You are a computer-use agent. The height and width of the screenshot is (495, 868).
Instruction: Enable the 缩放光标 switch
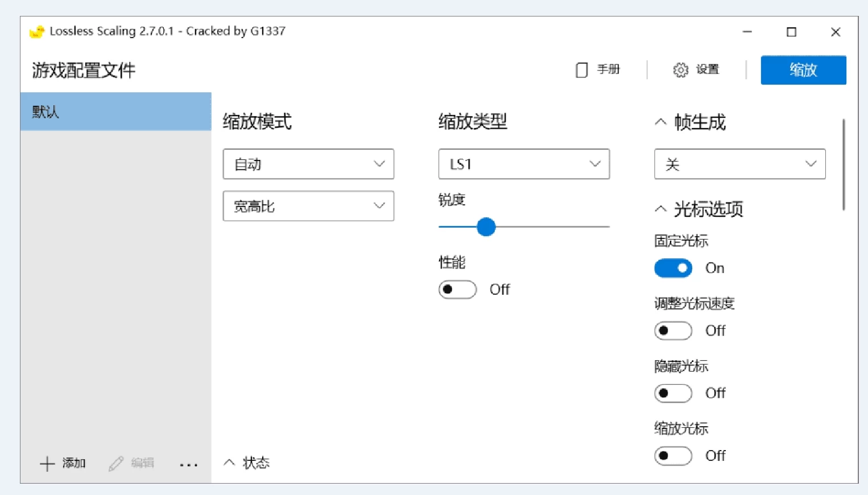coord(673,456)
